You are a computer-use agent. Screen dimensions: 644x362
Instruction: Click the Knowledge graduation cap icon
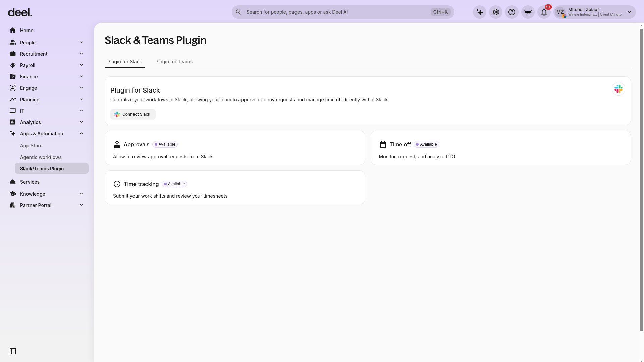13,194
